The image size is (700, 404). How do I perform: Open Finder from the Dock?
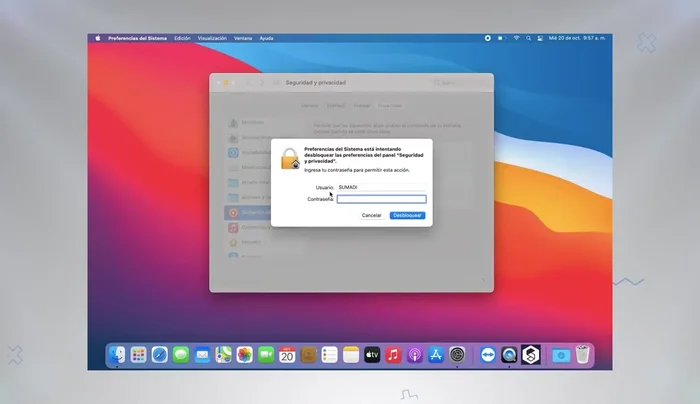[117, 354]
